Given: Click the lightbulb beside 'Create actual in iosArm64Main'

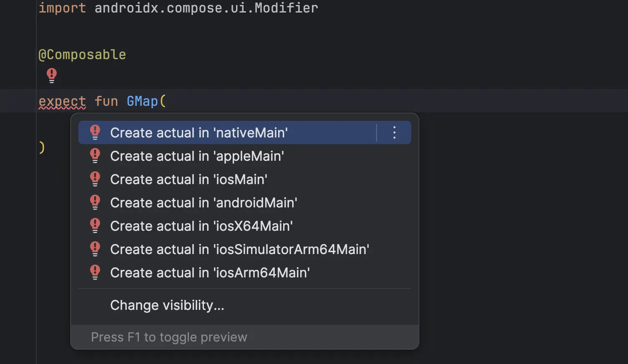Looking at the screenshot, I should tap(95, 272).
